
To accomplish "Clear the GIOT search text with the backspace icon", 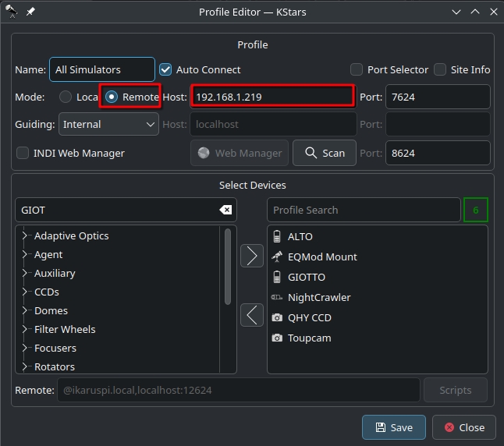I will click(x=225, y=210).
